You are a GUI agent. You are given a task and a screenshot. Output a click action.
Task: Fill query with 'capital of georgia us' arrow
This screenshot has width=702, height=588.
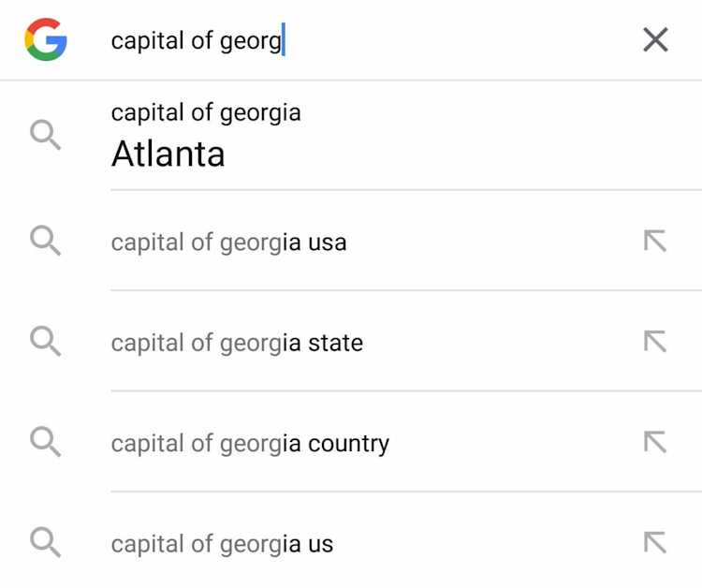pyautogui.click(x=655, y=542)
